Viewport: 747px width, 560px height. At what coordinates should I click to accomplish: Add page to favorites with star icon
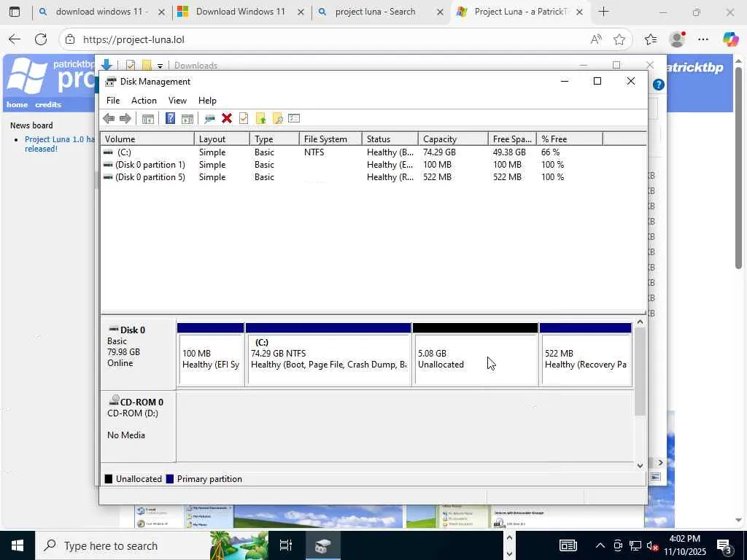(619, 39)
